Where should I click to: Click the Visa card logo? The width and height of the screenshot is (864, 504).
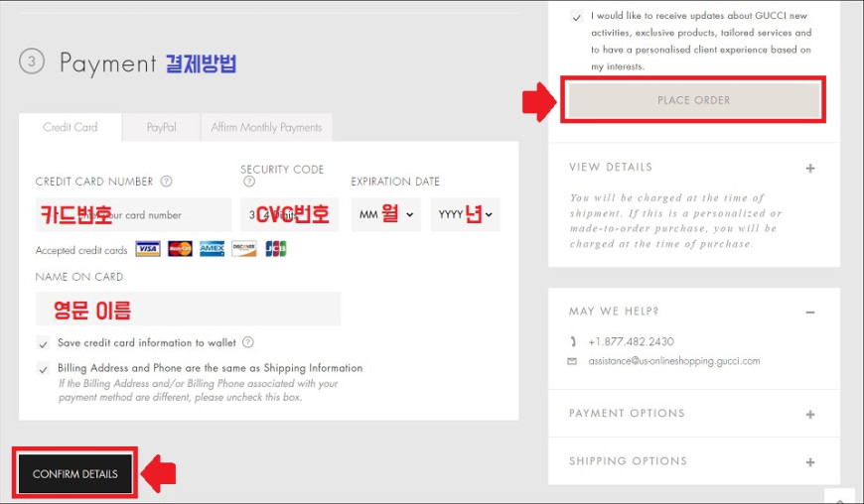(148, 249)
